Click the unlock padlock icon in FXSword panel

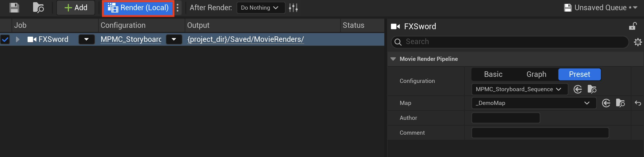tap(633, 26)
